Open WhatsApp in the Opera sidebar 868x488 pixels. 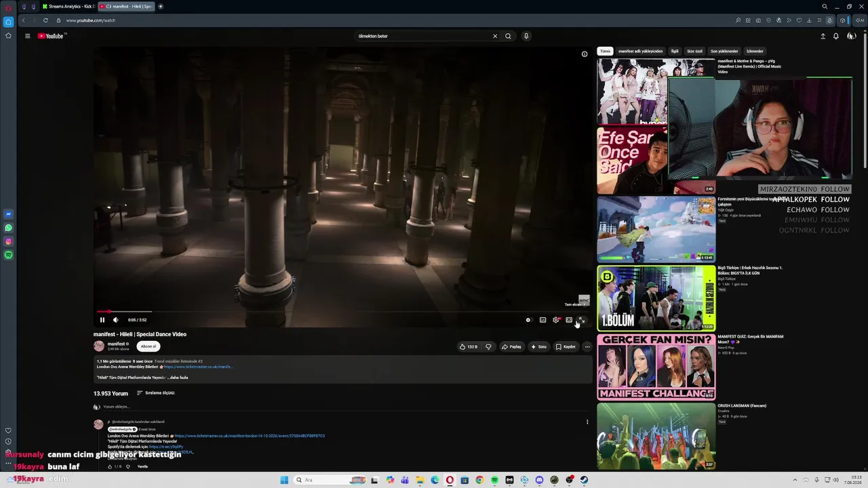coord(8,228)
